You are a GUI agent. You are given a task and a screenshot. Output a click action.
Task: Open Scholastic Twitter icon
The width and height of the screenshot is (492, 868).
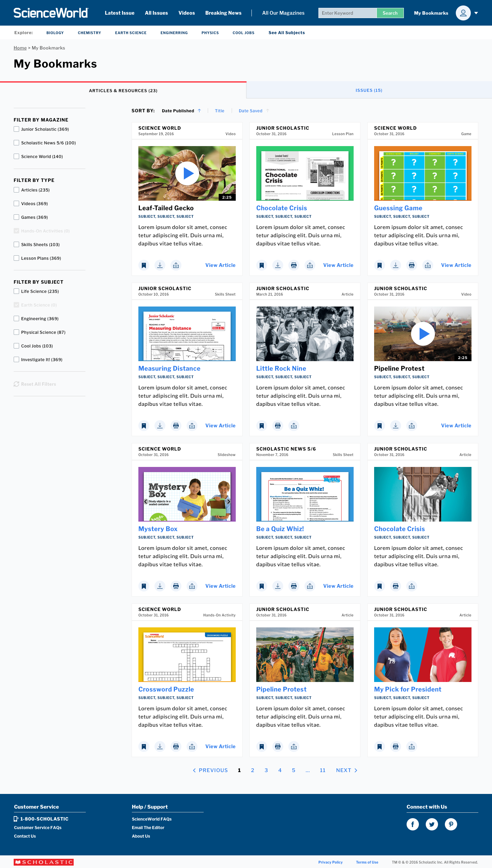[432, 824]
